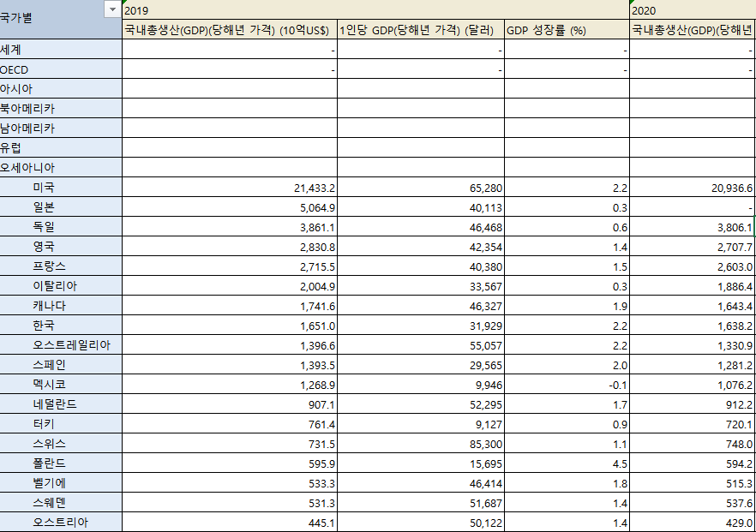Select the 국가별 header cell
The width and height of the screenshot is (756, 532).
61,19
